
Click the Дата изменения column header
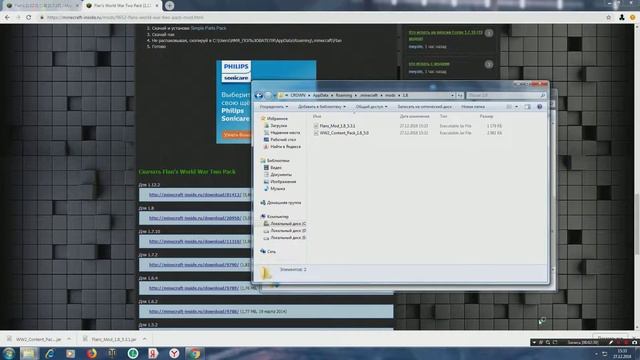(x=414, y=116)
